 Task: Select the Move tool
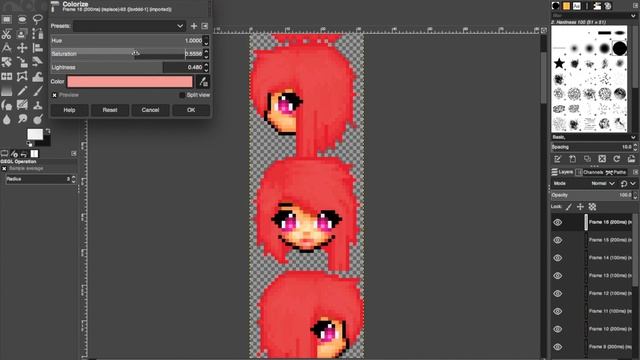tap(22, 48)
